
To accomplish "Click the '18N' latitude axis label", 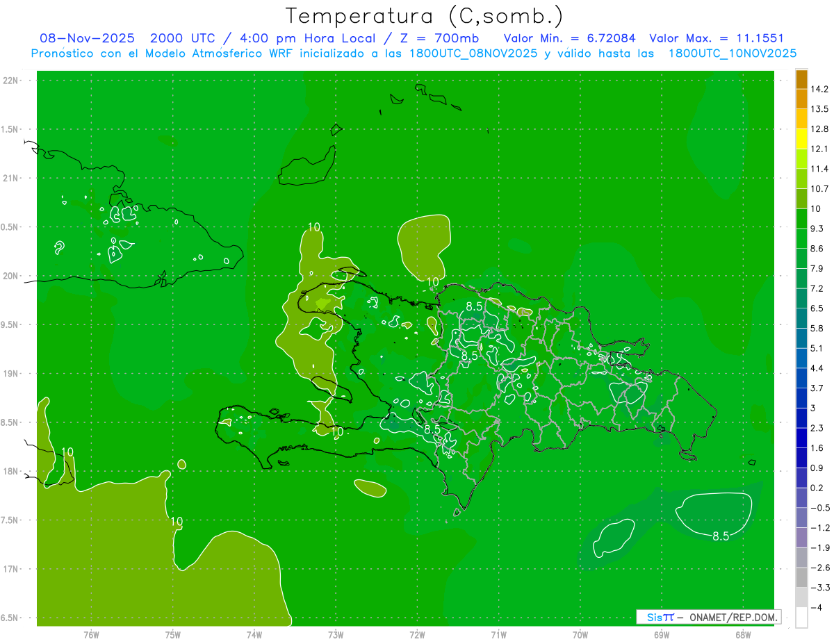I will tap(11, 472).
